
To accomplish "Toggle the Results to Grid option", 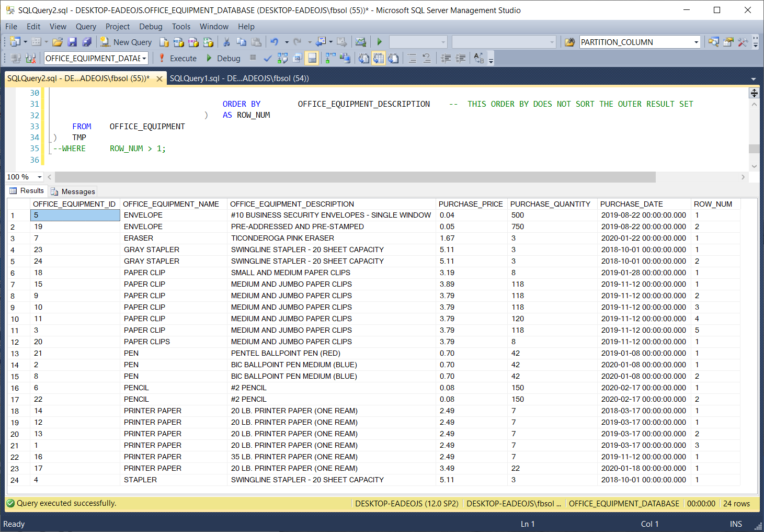I will click(x=378, y=59).
